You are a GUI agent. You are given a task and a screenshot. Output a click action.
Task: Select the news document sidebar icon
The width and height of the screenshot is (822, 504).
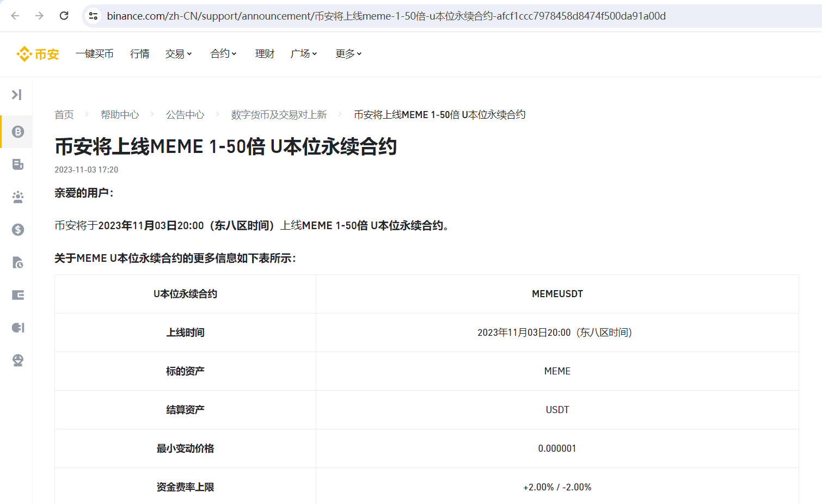[18, 164]
